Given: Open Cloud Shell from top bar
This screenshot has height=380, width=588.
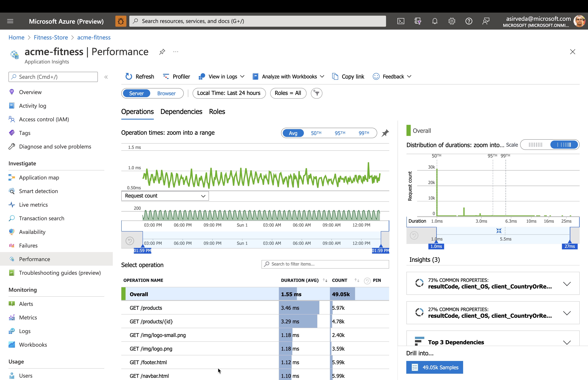Looking at the screenshot, I should pyautogui.click(x=401, y=21).
